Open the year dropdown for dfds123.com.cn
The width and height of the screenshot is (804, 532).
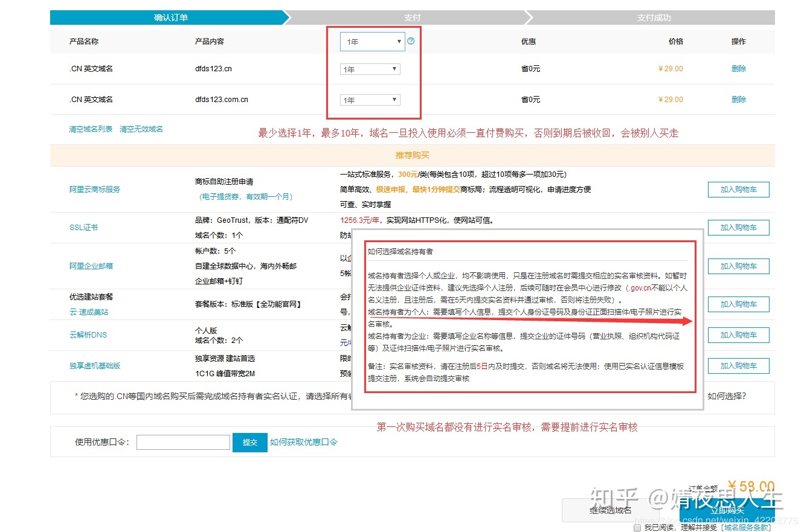coord(369,99)
